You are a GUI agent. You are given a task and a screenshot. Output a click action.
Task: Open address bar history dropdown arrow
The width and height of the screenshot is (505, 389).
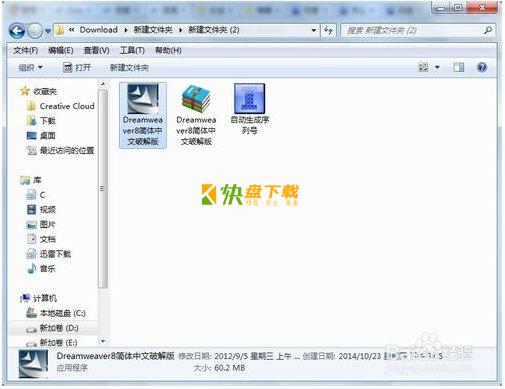313,30
